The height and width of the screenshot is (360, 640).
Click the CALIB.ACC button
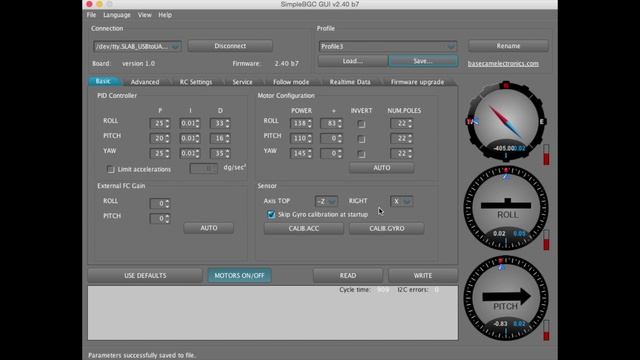pyautogui.click(x=304, y=228)
